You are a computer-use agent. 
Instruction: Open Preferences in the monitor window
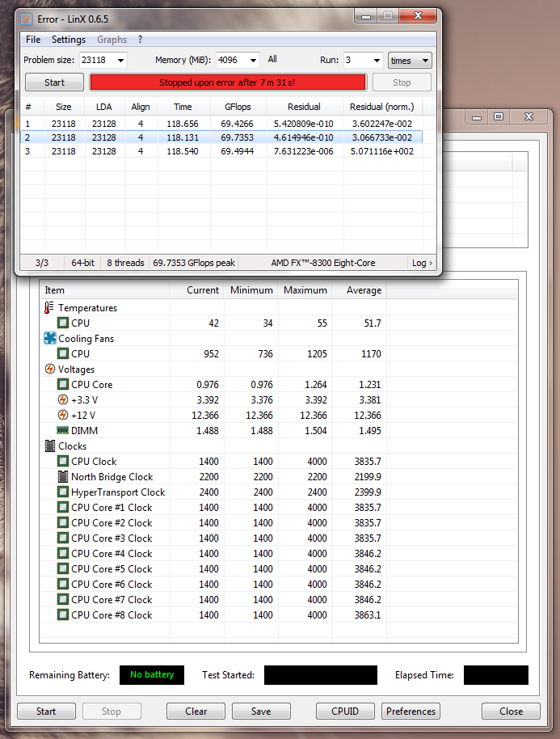[x=411, y=712]
